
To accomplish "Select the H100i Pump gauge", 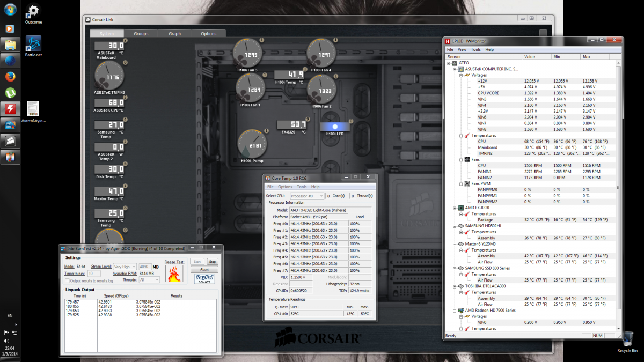I will (252, 144).
